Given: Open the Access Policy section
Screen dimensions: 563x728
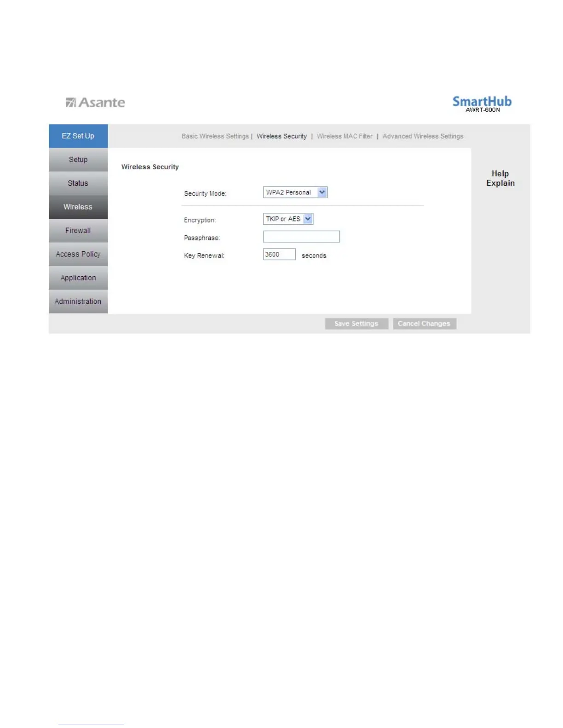Looking at the screenshot, I should [78, 254].
